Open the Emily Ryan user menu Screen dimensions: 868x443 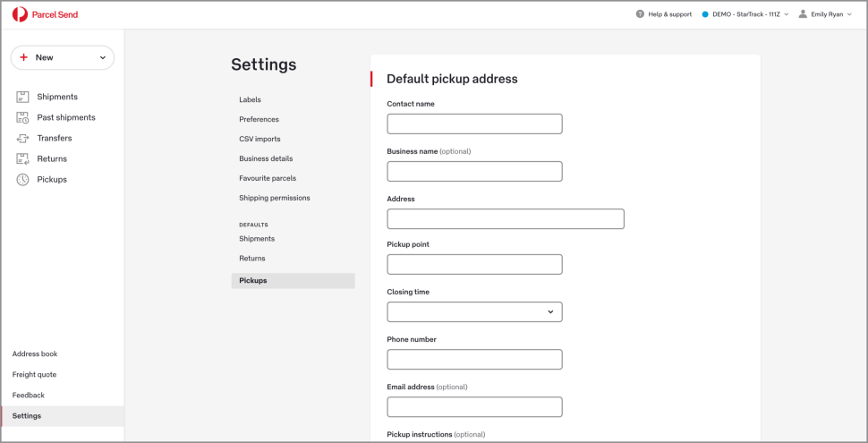[x=827, y=14]
